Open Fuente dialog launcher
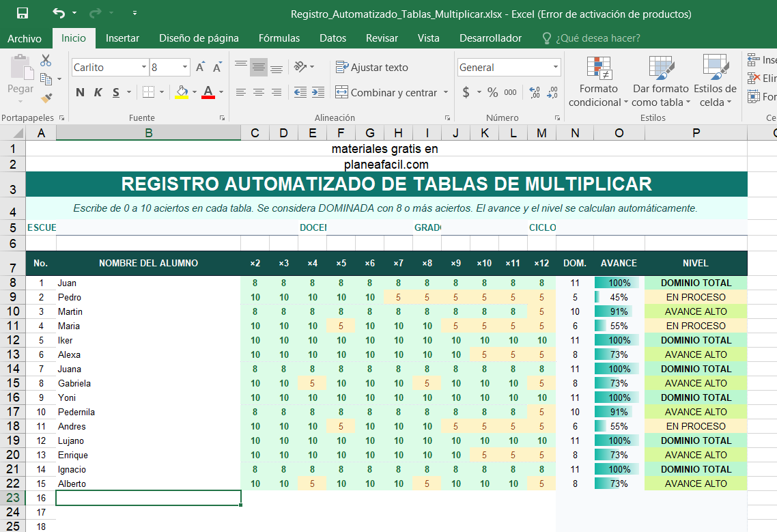Screen dimensions: 777x532 (x=222, y=118)
